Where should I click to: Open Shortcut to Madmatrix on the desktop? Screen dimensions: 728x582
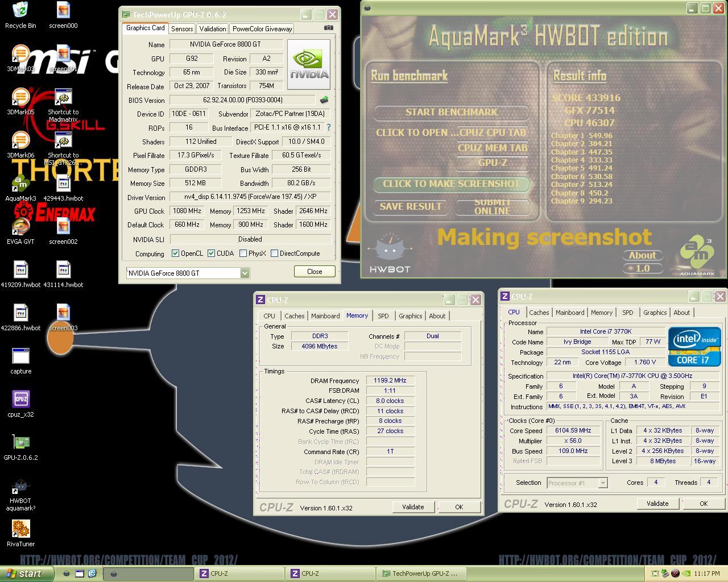(63, 106)
